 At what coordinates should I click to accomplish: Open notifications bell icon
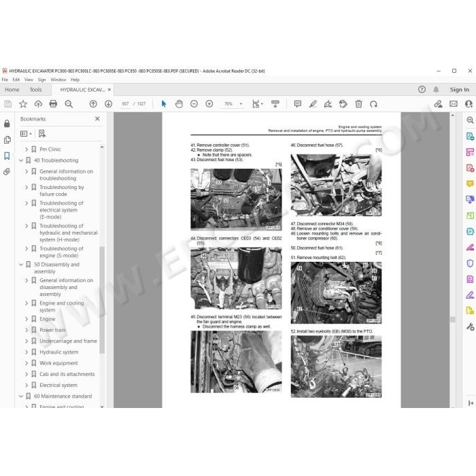[x=436, y=89]
